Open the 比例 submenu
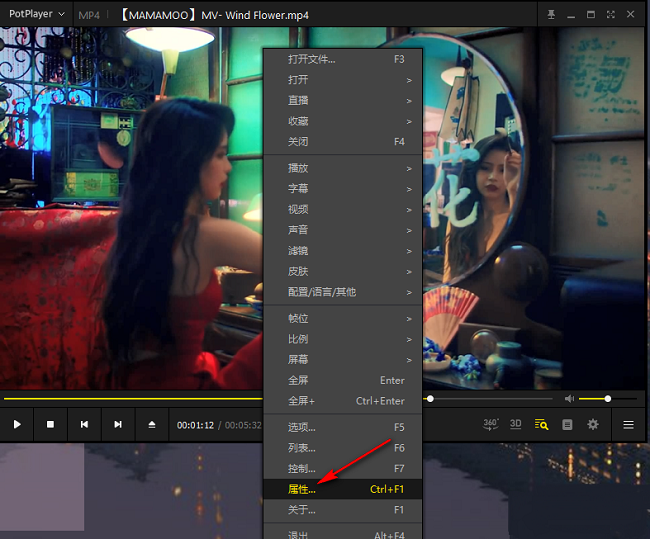 (x=343, y=340)
